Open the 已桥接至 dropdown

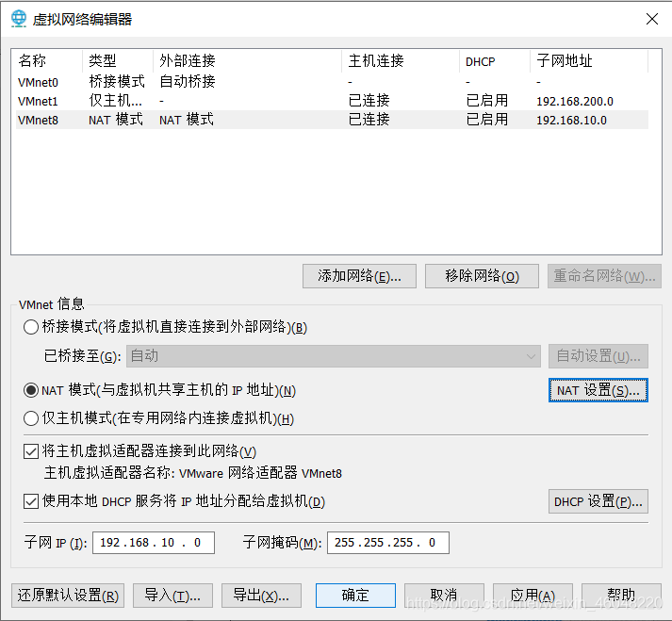point(334,356)
